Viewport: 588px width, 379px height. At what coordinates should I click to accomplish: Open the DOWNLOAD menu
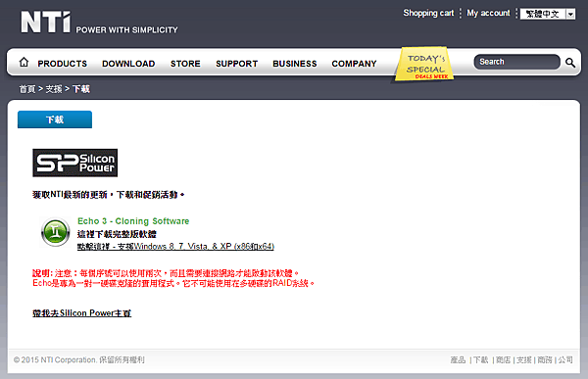pyautogui.click(x=128, y=64)
